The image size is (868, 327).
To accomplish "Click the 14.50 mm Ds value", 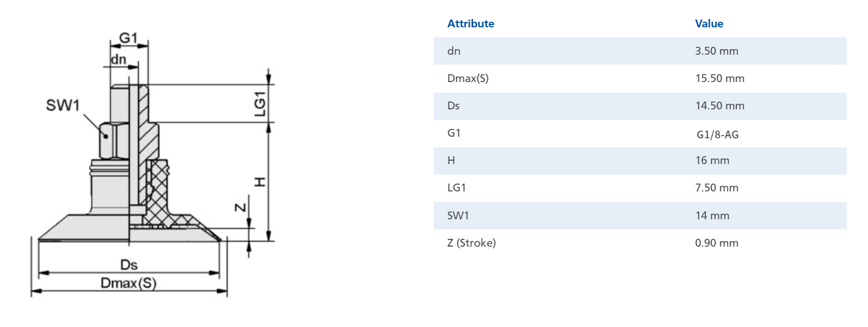I will coord(719,105).
